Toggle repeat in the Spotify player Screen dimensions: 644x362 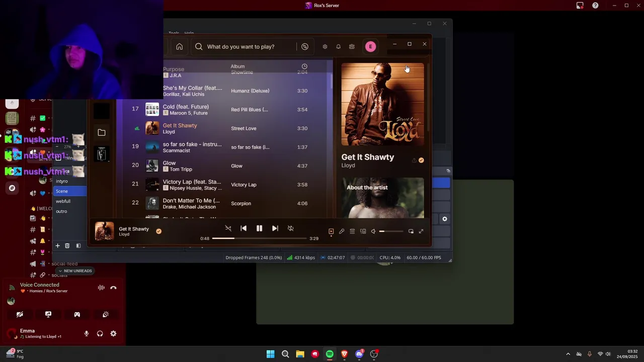click(290, 228)
